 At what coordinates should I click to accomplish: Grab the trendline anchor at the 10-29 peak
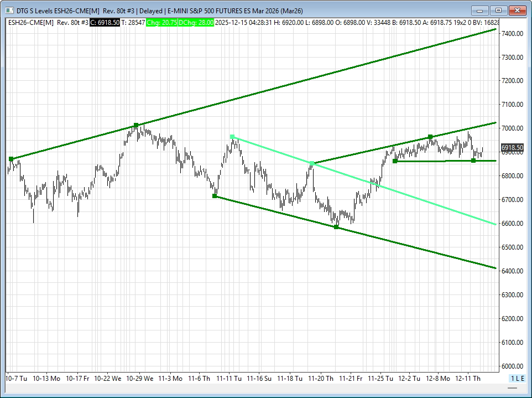(x=136, y=125)
